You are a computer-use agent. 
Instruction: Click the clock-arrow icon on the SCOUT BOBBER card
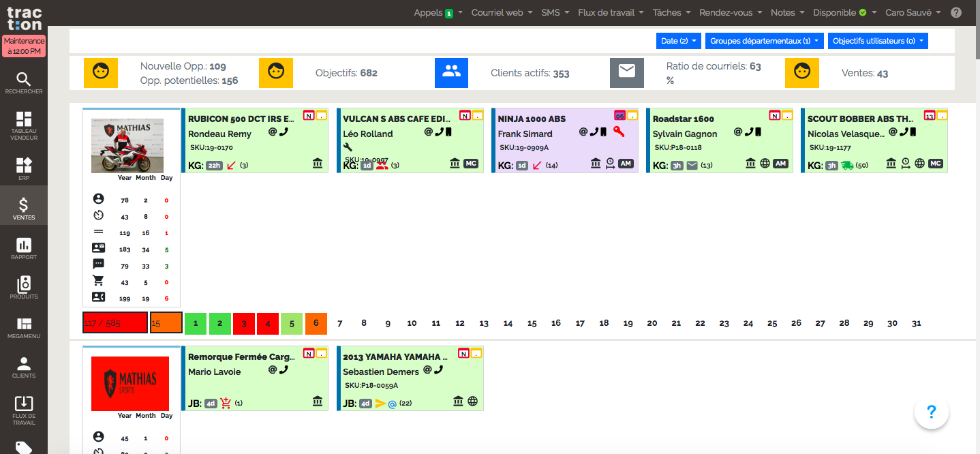[x=906, y=163]
